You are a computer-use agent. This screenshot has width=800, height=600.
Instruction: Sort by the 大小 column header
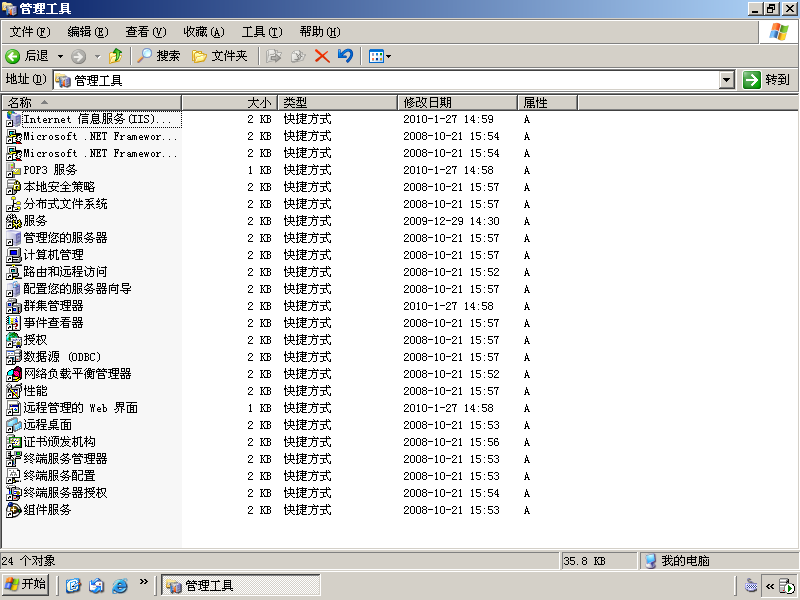[230, 103]
